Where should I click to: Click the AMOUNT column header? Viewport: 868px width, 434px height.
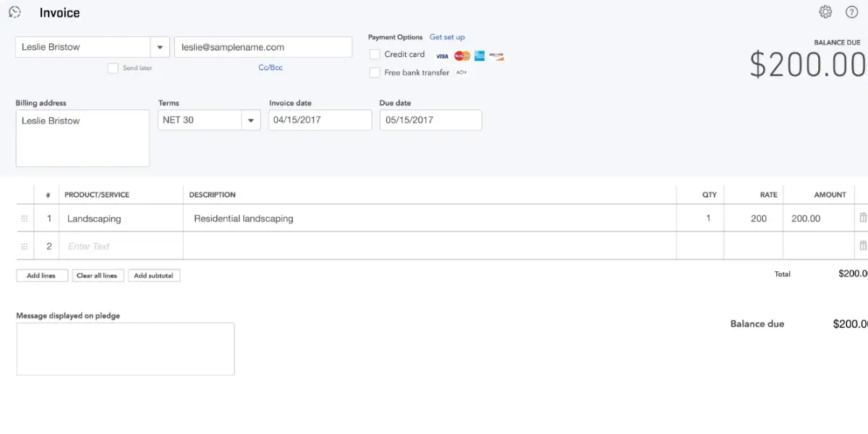[830, 195]
